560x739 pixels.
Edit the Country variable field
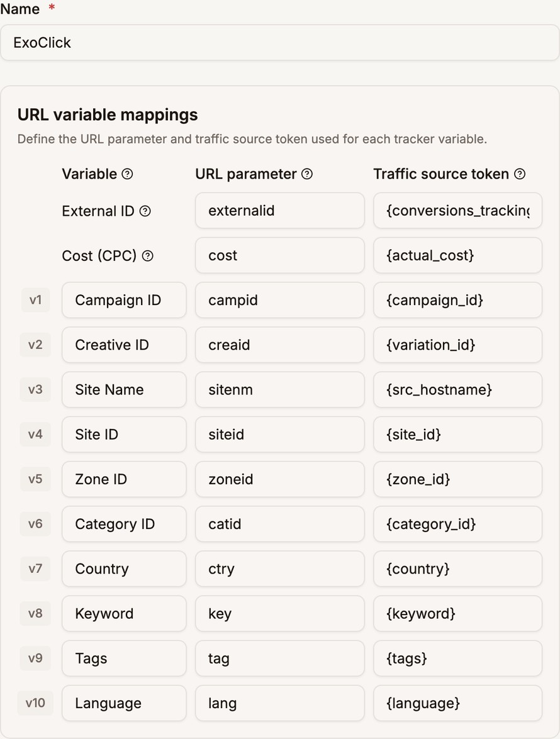coord(124,569)
